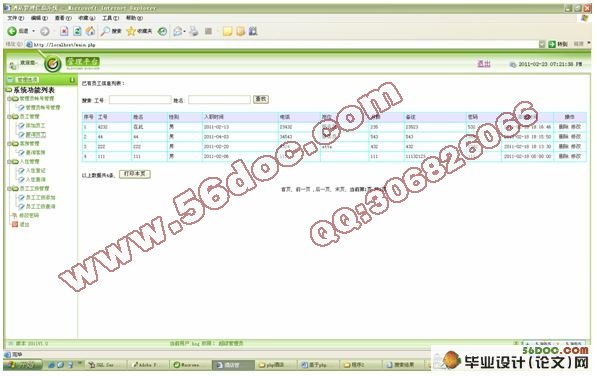Image resolution: width=597 pixels, height=376 pixels.
Task: Select the 工号 cell reading 4232
Action: tap(103, 127)
